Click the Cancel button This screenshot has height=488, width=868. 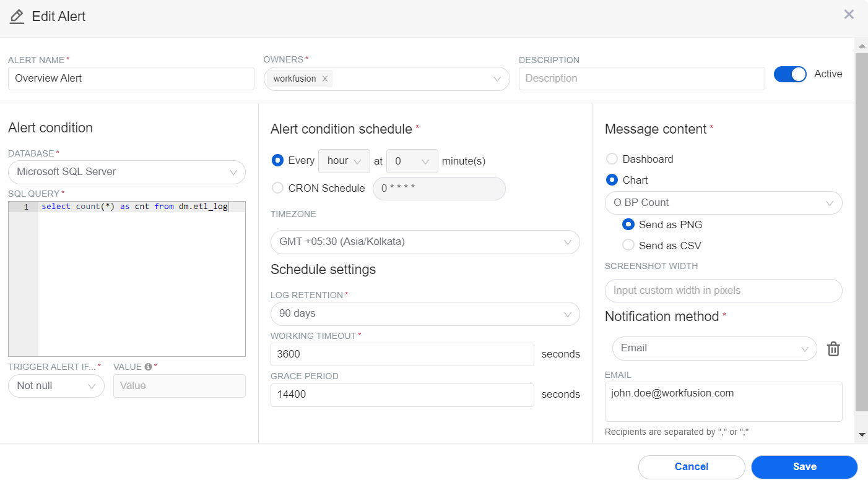click(x=692, y=467)
